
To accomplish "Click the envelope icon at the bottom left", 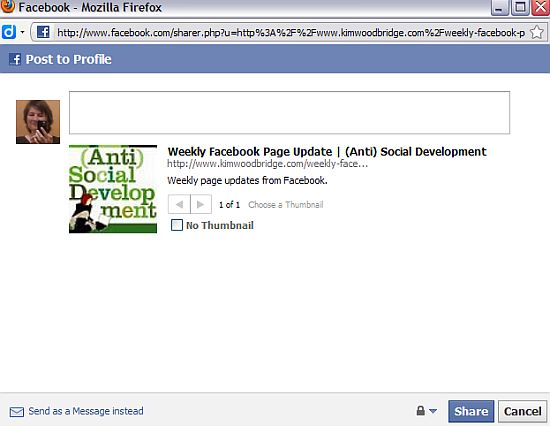I will tap(17, 412).
